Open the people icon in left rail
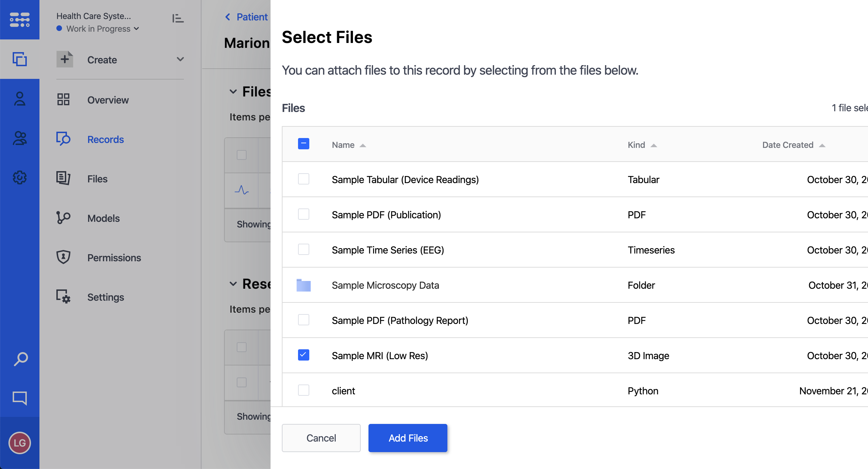 click(20, 99)
